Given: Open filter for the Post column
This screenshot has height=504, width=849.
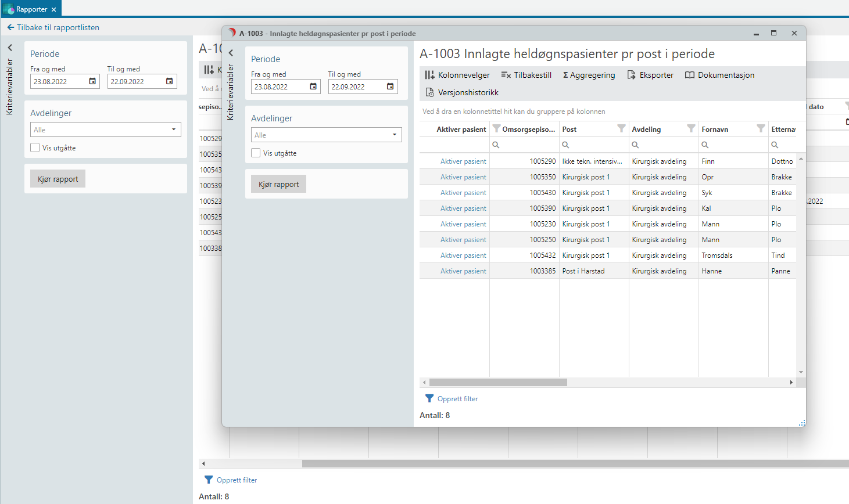Looking at the screenshot, I should click(621, 129).
